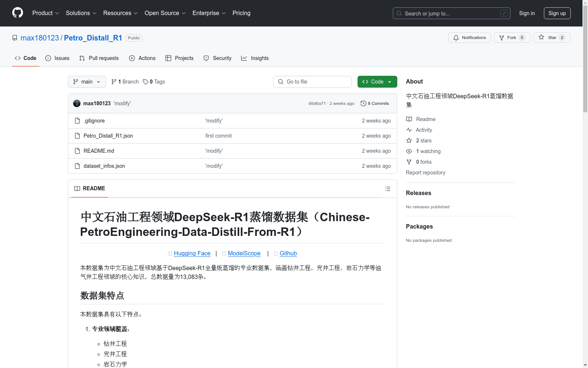The image size is (588, 368).
Task: Click the Activity pulse icon
Action: point(409,130)
